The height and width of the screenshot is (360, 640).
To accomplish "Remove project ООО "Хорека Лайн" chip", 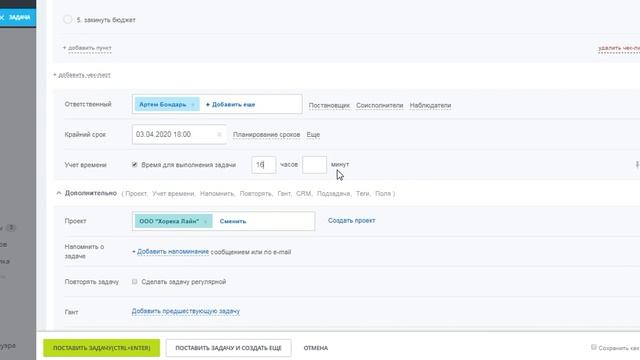I will point(206,221).
